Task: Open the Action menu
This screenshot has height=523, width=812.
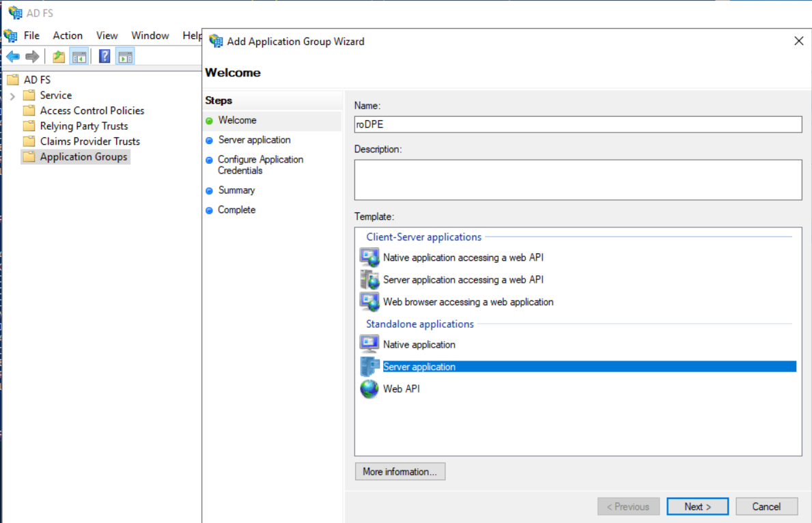Action: click(x=68, y=36)
